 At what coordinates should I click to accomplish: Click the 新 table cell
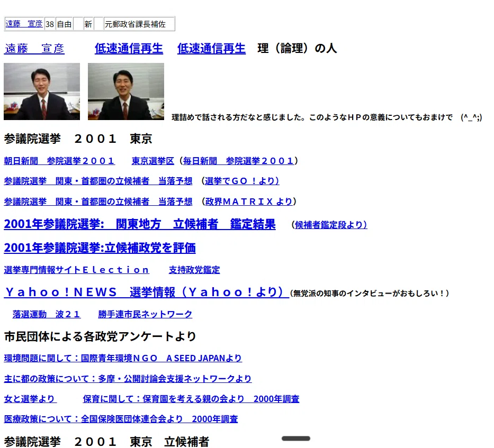click(x=88, y=24)
